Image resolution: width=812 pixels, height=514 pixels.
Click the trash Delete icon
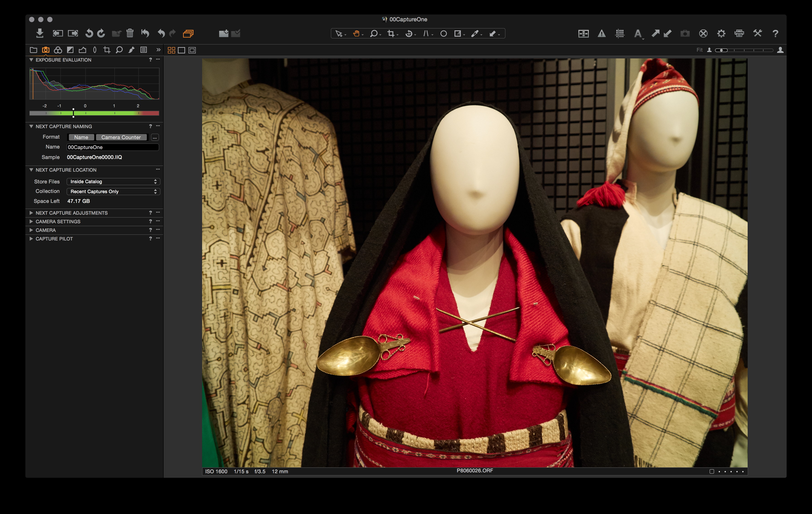pyautogui.click(x=130, y=33)
